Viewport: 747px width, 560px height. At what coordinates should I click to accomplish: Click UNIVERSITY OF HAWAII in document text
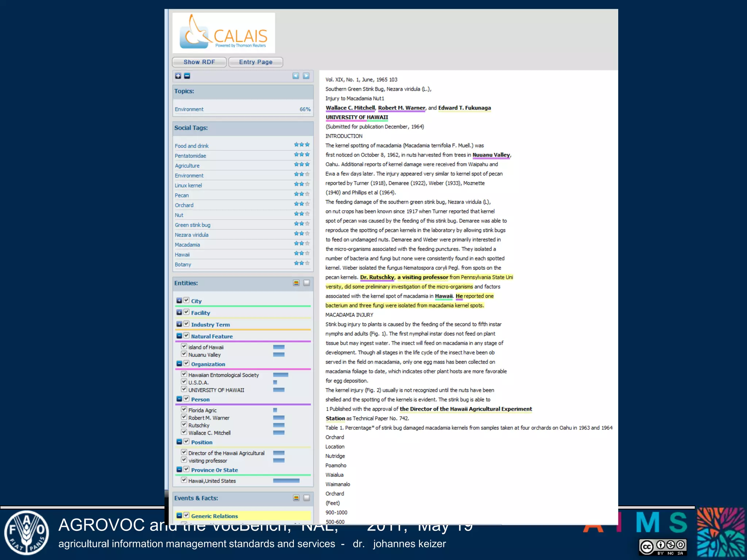point(357,117)
